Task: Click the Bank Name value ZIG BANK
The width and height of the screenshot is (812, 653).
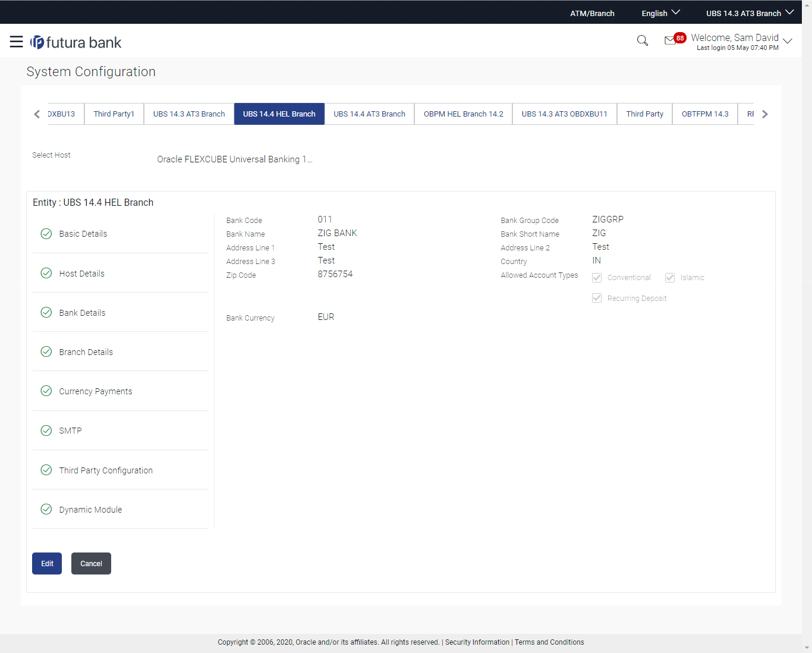Action: [337, 233]
